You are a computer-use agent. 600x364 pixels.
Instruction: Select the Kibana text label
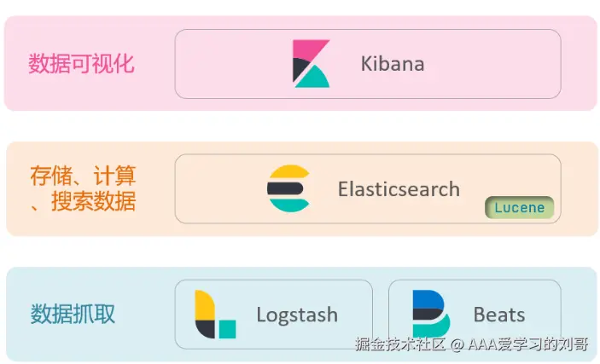(392, 64)
